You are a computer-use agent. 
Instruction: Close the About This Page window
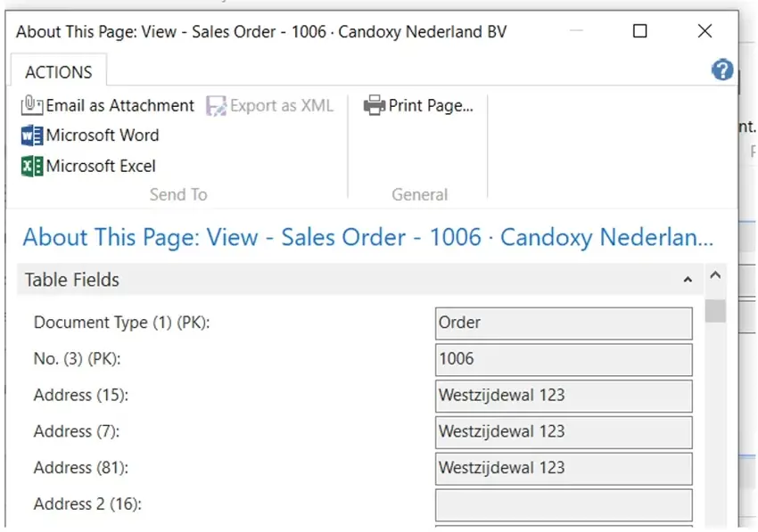[704, 31]
